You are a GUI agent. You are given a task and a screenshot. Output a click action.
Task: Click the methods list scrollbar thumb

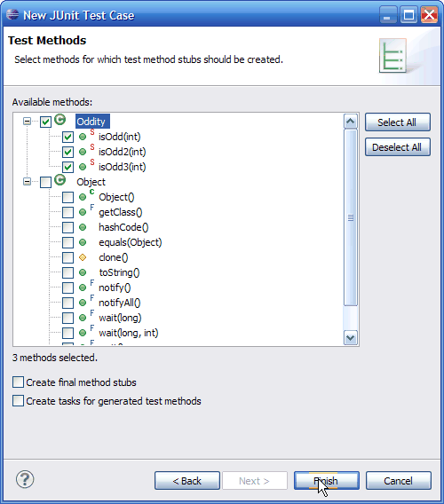pyautogui.click(x=351, y=217)
